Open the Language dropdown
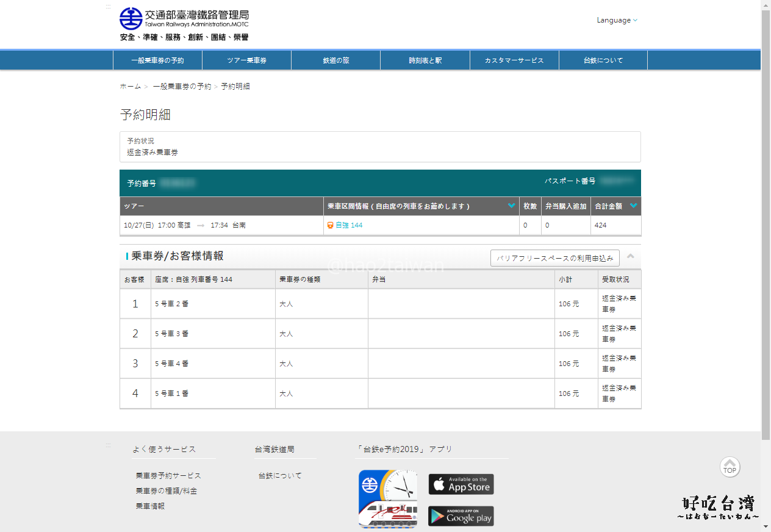 pyautogui.click(x=617, y=20)
